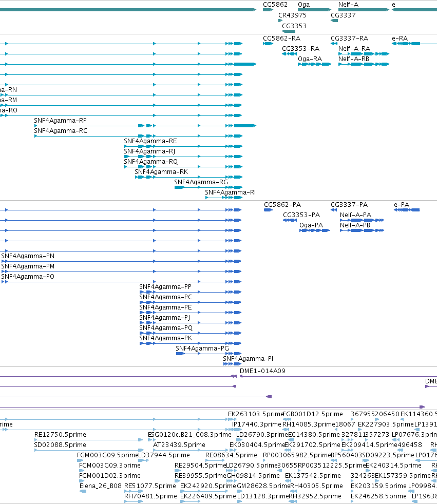
Task: Select transcript SNF4Agamma-RJ
Action: coord(149,151)
